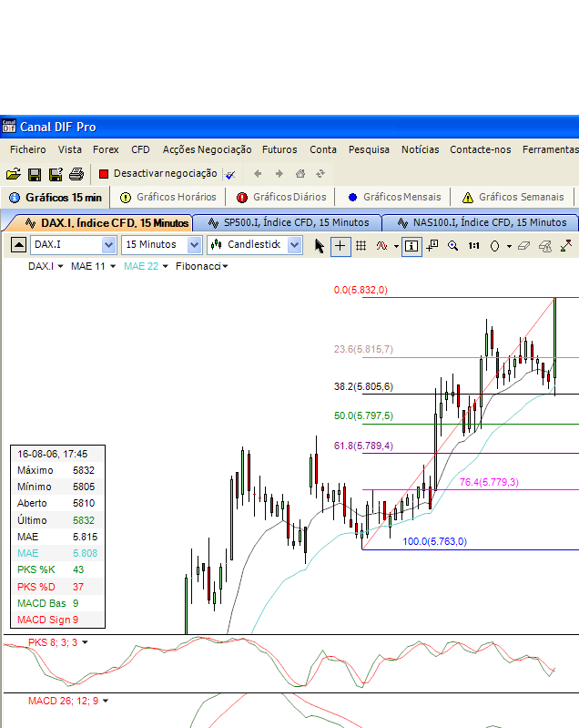The width and height of the screenshot is (579, 728).
Task: Click the Último 5832 row in data box
Action: pyautogui.click(x=58, y=520)
